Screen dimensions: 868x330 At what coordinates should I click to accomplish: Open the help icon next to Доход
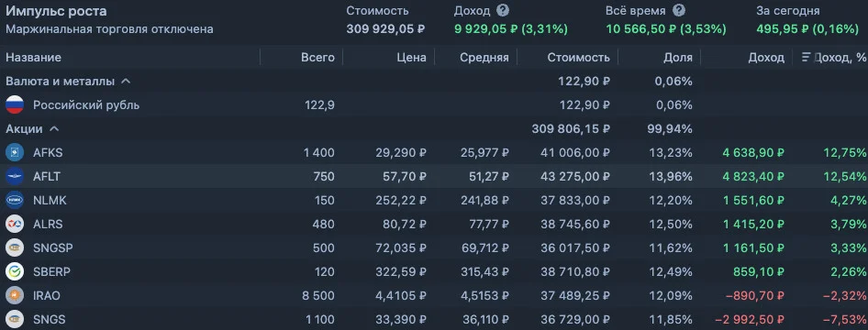503,10
